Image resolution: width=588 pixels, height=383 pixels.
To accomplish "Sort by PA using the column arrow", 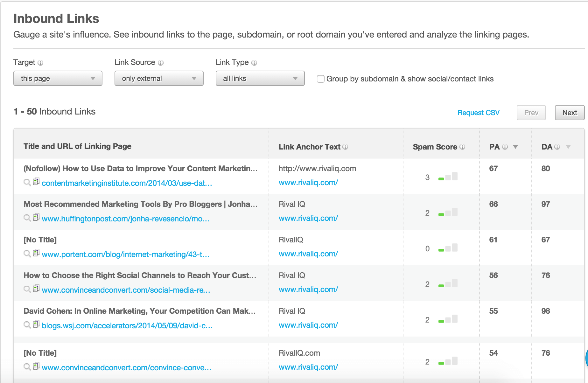I will coord(515,147).
